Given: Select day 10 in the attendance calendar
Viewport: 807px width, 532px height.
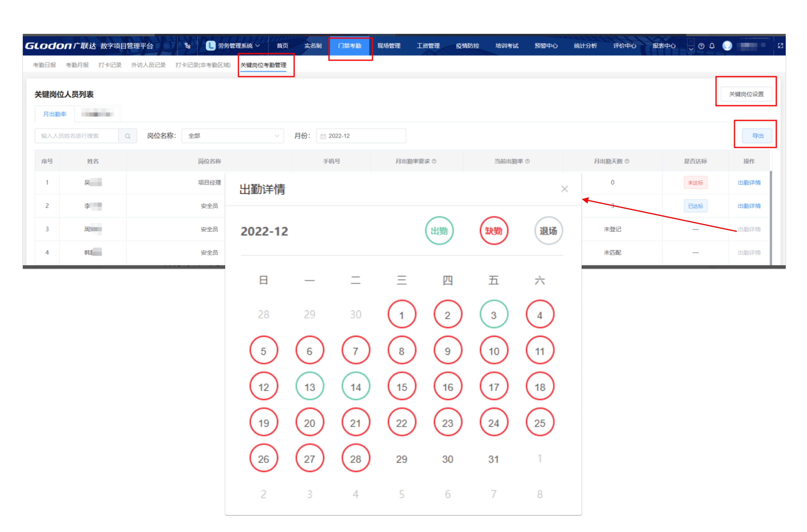Looking at the screenshot, I should 494,350.
